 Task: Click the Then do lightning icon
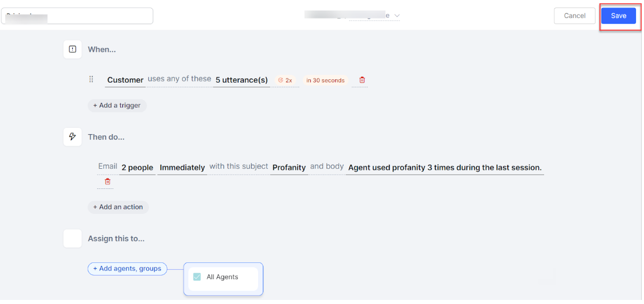[72, 137]
